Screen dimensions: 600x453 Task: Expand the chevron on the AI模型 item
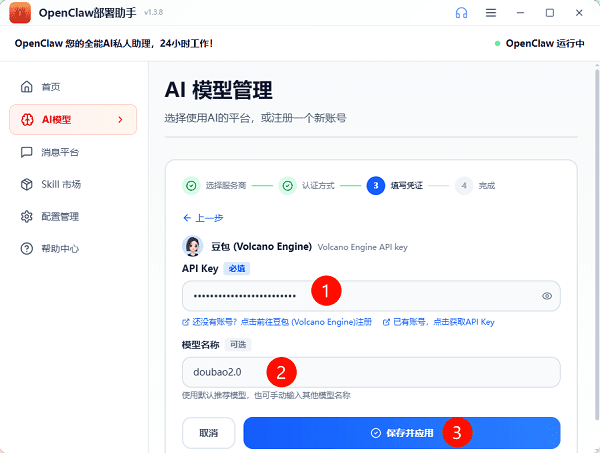click(120, 120)
